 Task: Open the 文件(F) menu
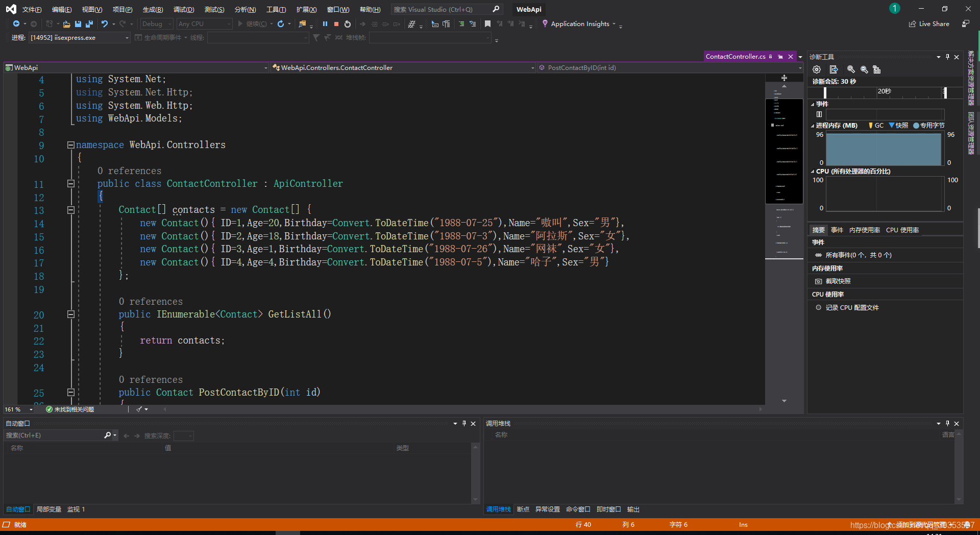[32, 10]
